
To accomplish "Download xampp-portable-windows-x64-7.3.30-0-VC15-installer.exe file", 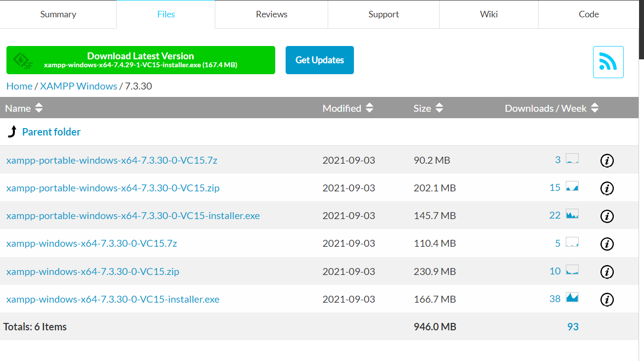I will pyautogui.click(x=133, y=216).
